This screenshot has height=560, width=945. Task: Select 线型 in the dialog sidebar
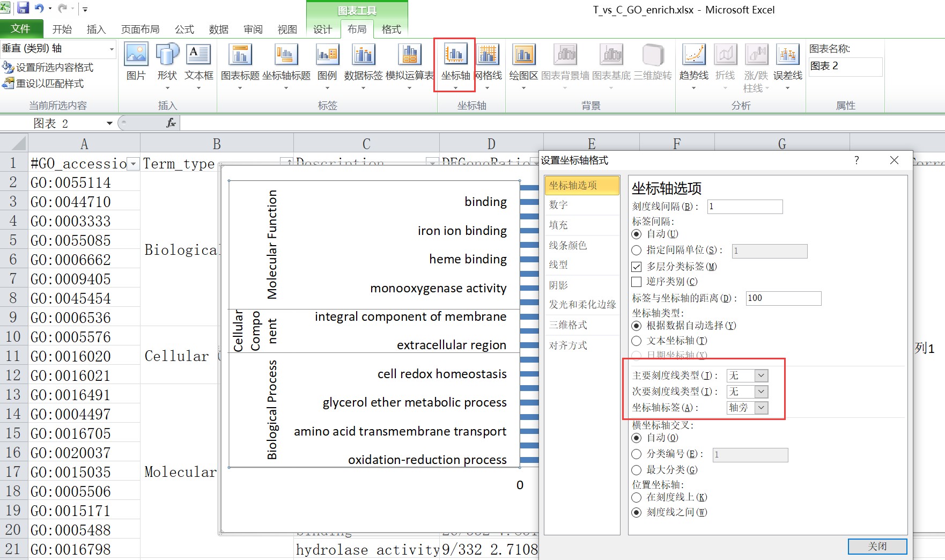[x=582, y=265]
